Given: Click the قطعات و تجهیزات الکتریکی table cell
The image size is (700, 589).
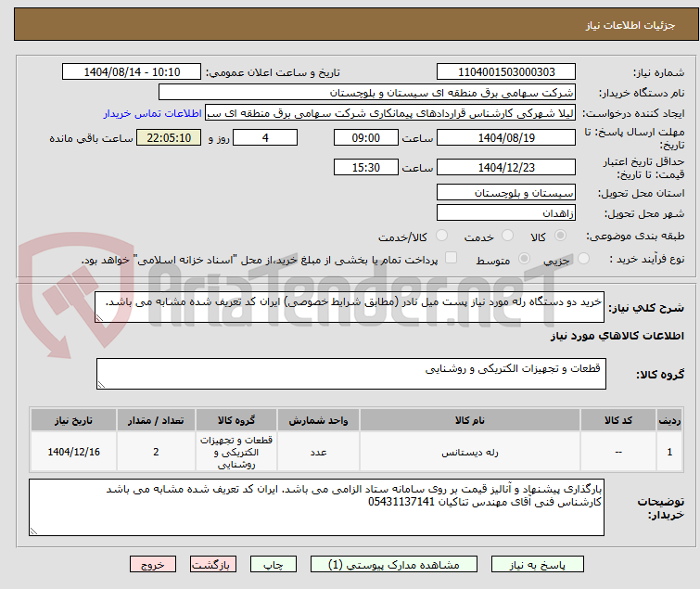Looking at the screenshot, I should tap(236, 452).
